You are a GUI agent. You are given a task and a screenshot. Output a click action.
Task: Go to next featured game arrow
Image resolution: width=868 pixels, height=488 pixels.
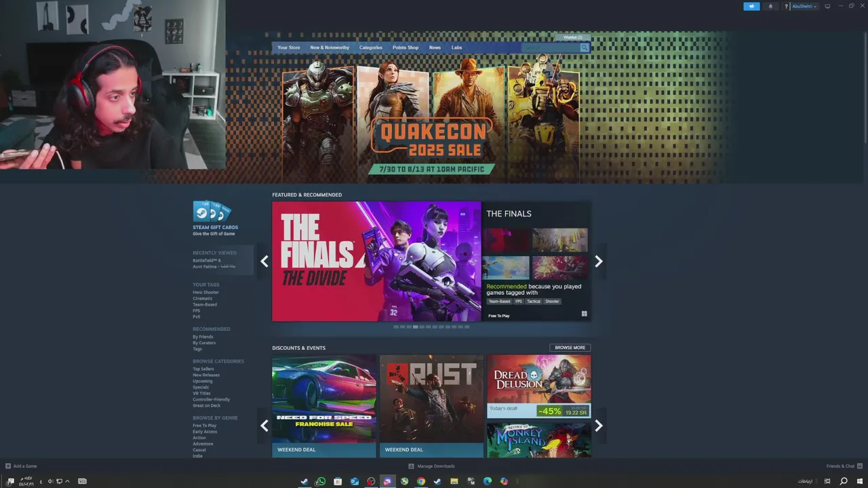pyautogui.click(x=598, y=261)
